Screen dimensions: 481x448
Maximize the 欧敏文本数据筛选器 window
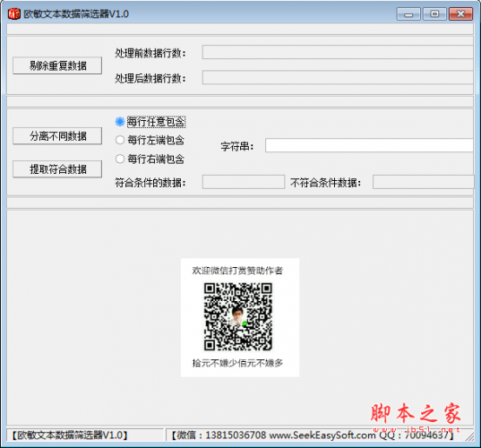[x=434, y=14]
